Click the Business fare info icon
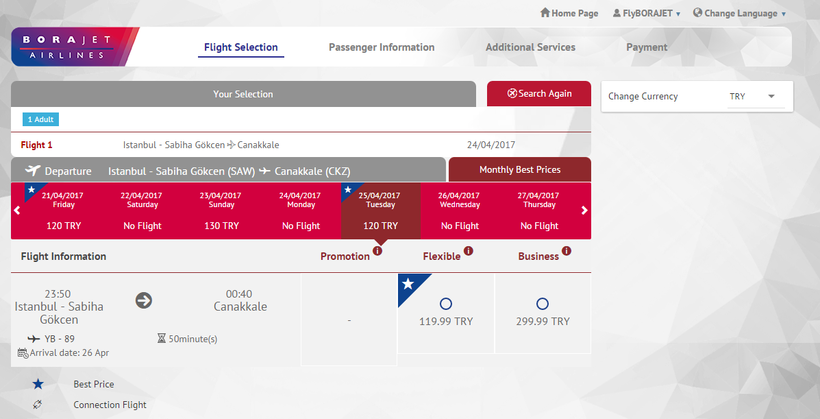820x419 pixels. [x=566, y=251]
